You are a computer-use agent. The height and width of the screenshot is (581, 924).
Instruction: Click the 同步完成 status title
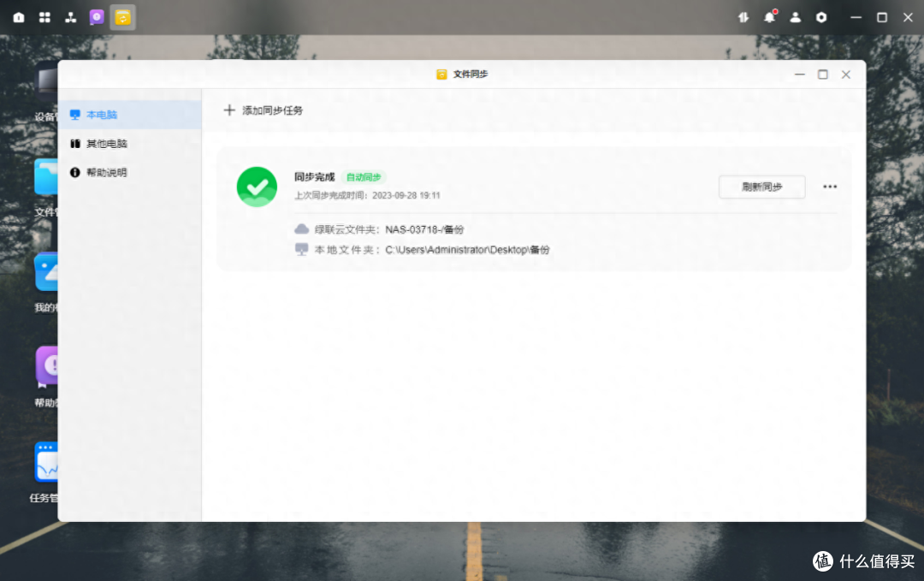tap(314, 177)
